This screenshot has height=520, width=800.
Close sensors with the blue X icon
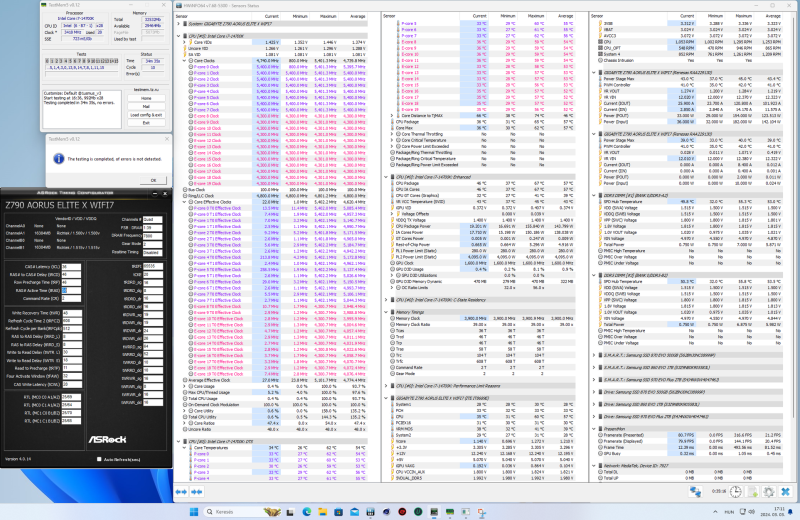pyautogui.click(x=786, y=492)
